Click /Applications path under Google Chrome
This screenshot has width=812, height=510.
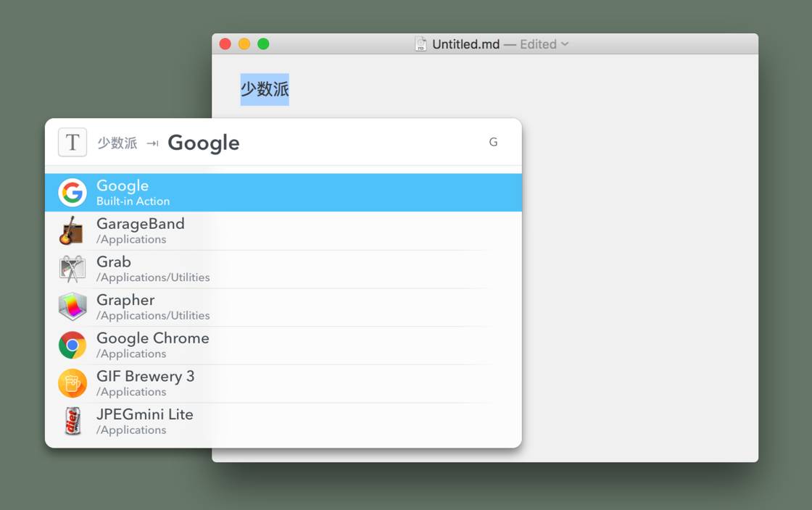pos(131,354)
